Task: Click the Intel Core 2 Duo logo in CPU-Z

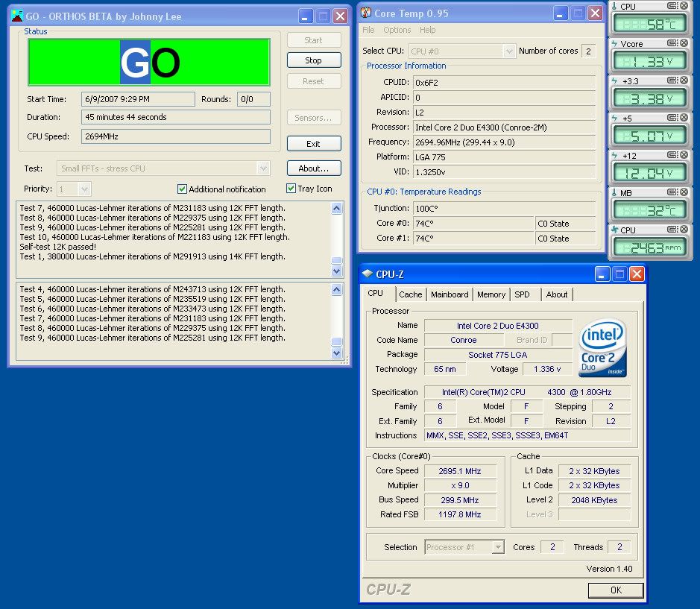Action: pos(602,348)
